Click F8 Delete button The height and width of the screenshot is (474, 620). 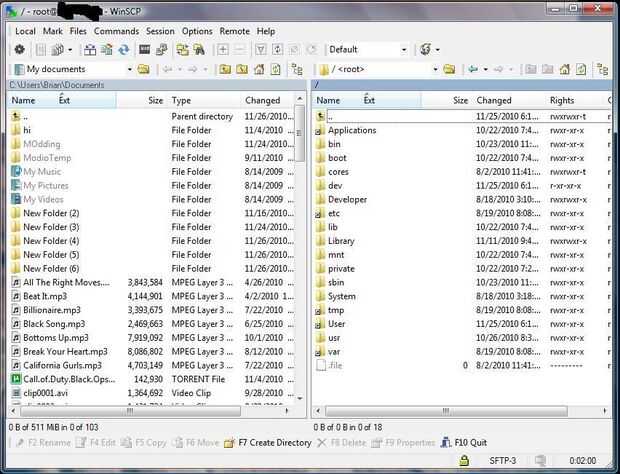342,443
